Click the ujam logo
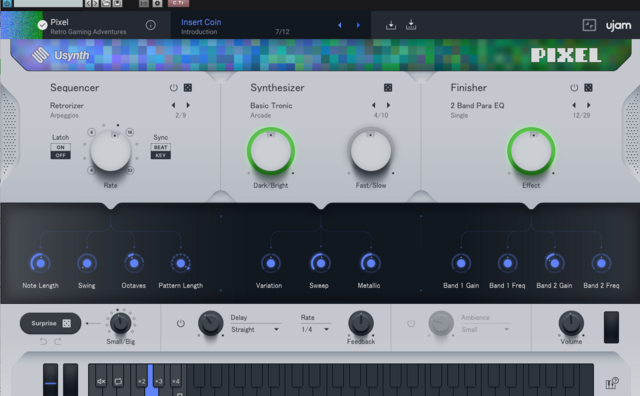 (x=618, y=25)
